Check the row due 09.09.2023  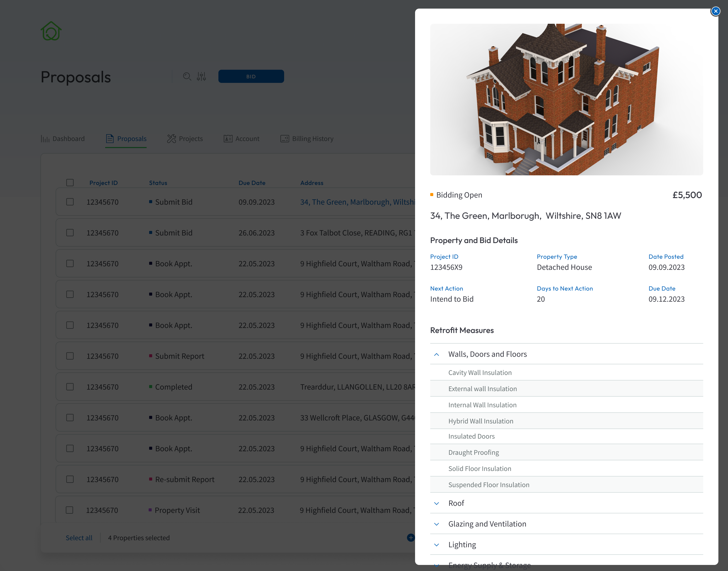coord(70,202)
